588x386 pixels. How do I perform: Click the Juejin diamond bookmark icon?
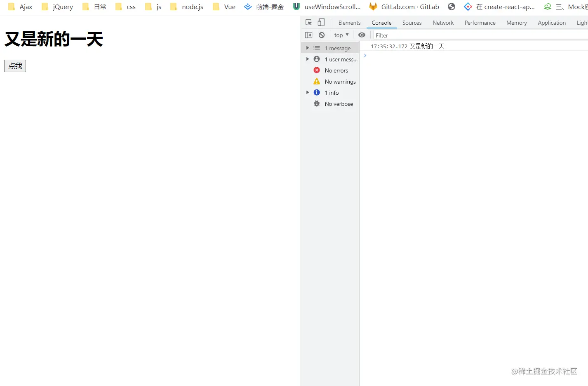click(248, 7)
